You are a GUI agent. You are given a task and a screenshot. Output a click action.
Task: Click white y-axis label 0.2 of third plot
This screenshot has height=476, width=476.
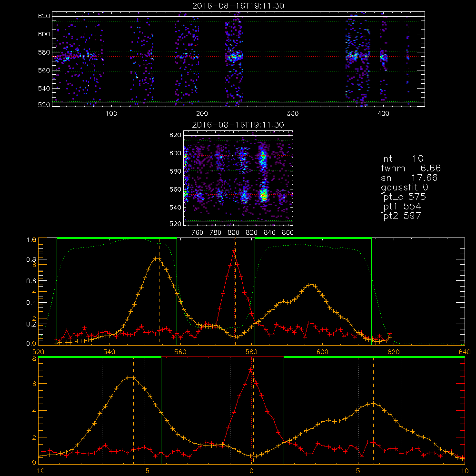pyautogui.click(x=31, y=324)
